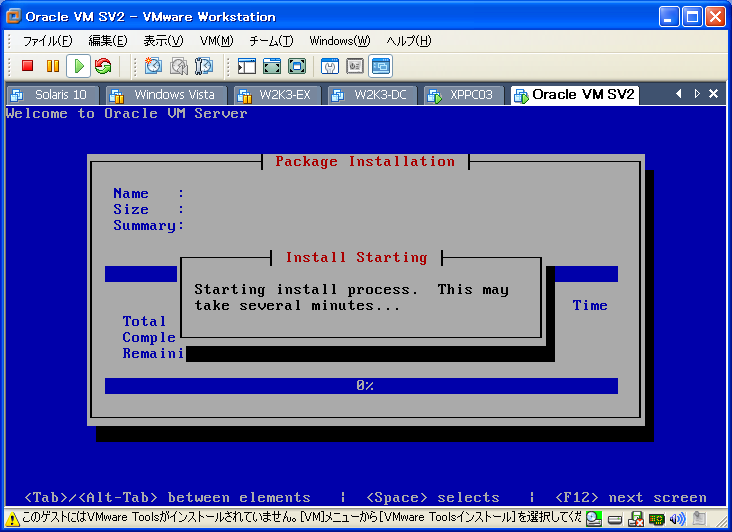Screen dimensions: 732x532
Task: Open the ファイル(F) menu
Action: pos(47,41)
